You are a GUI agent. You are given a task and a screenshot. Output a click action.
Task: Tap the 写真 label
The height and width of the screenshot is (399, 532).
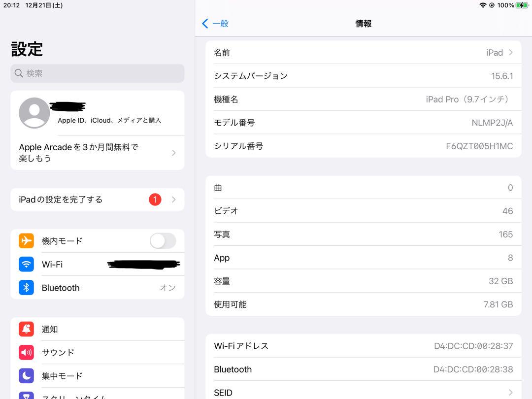tap(222, 234)
